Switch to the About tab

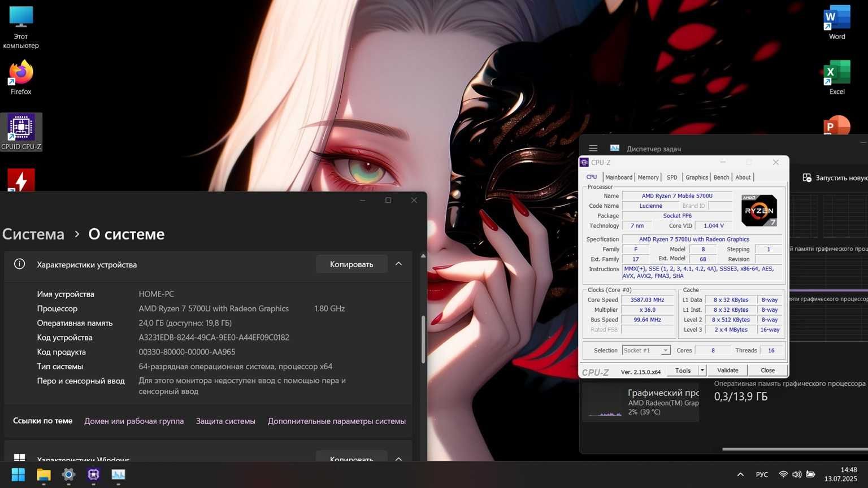[743, 177]
